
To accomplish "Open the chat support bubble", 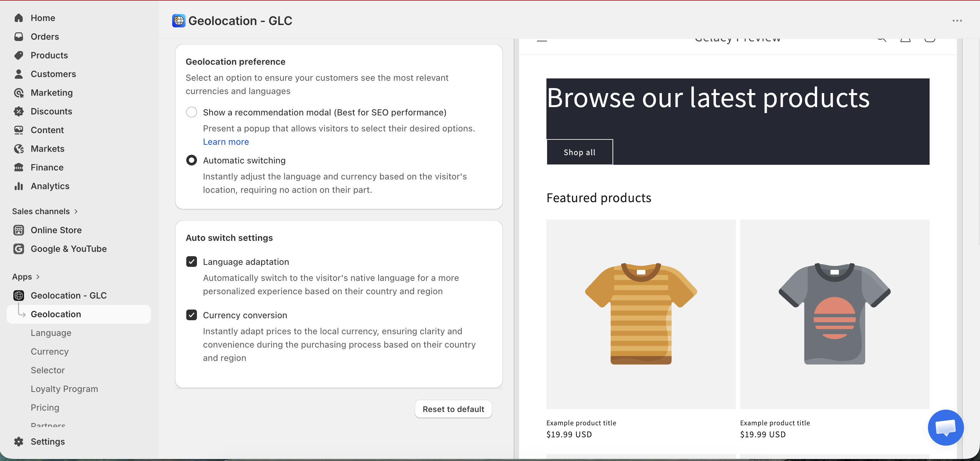I will 945,427.
